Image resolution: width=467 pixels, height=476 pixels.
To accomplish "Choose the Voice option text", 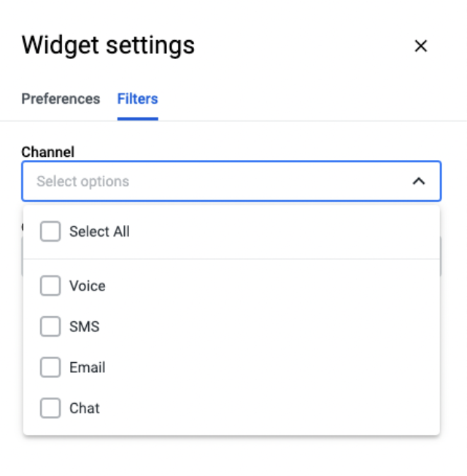I will [x=88, y=286].
